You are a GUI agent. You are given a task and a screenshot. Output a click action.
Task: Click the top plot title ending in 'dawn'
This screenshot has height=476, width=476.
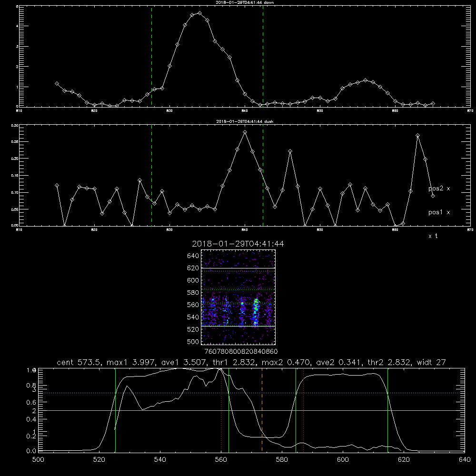(245, 2)
